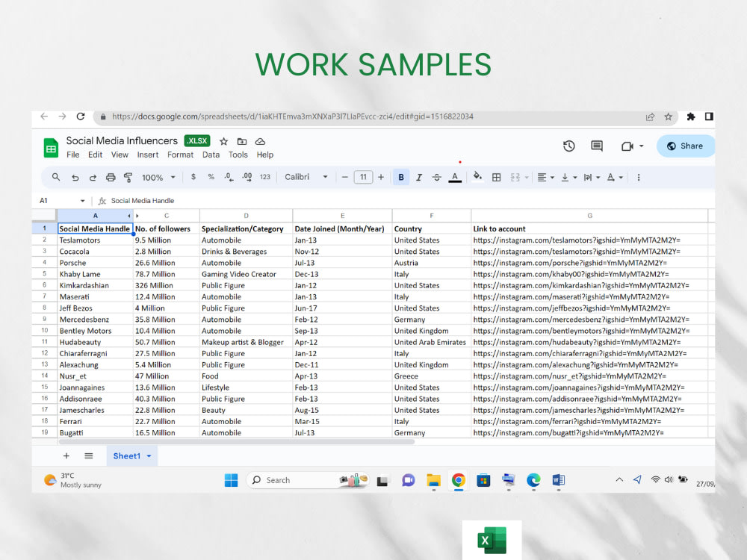Image resolution: width=747 pixels, height=560 pixels.
Task: Format as currency with dollar icon
Action: tap(193, 177)
